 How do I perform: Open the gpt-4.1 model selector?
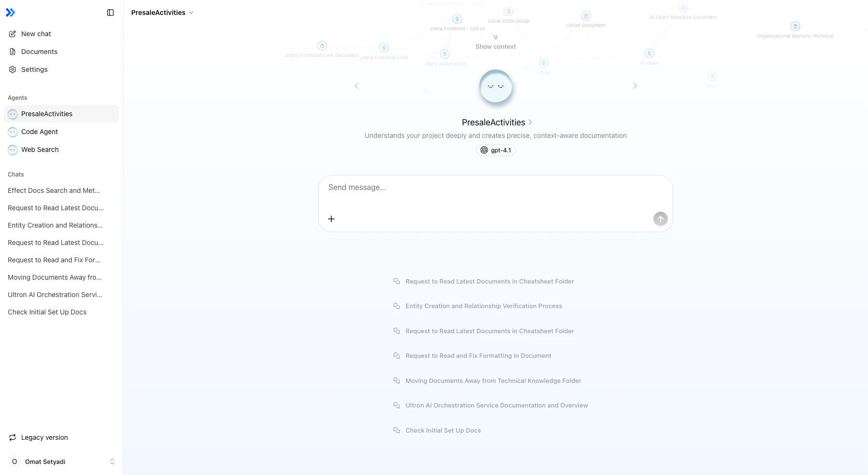pyautogui.click(x=496, y=150)
